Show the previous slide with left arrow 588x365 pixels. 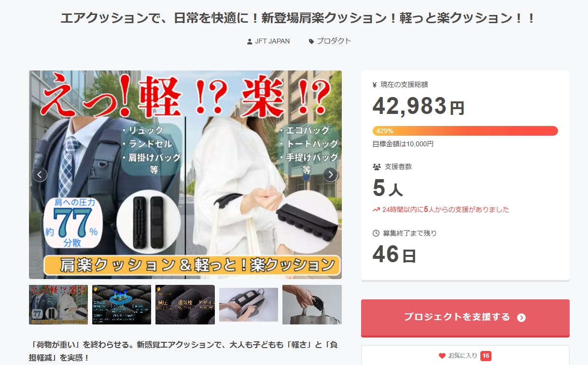tap(40, 174)
